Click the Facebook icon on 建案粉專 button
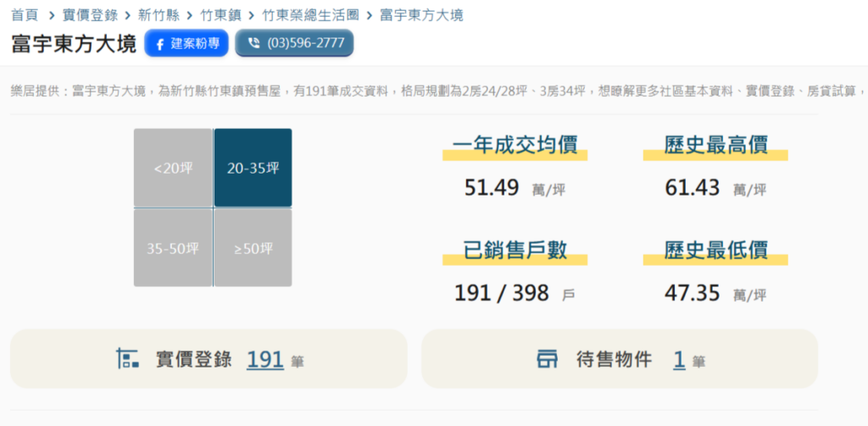Viewport: 868px width, 426px height. tap(159, 44)
